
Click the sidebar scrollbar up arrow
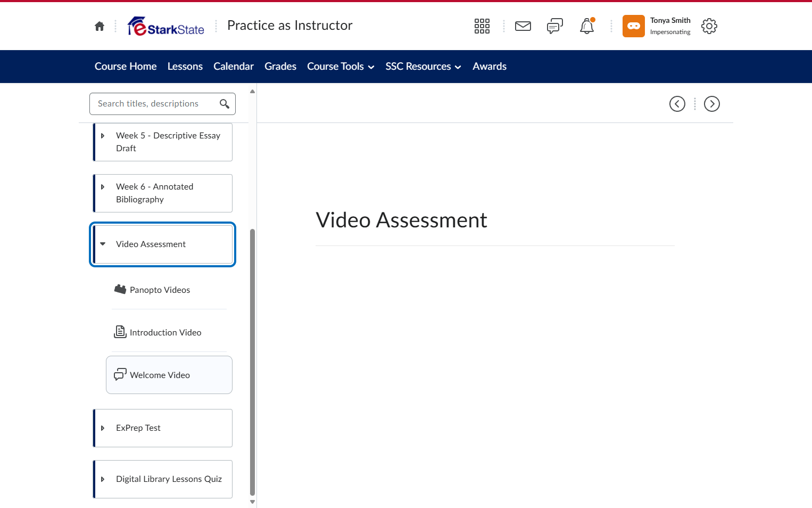[x=253, y=92]
